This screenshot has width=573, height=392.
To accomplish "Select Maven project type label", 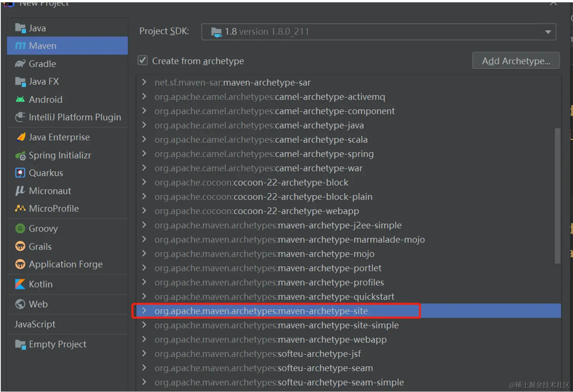I will 43,46.
